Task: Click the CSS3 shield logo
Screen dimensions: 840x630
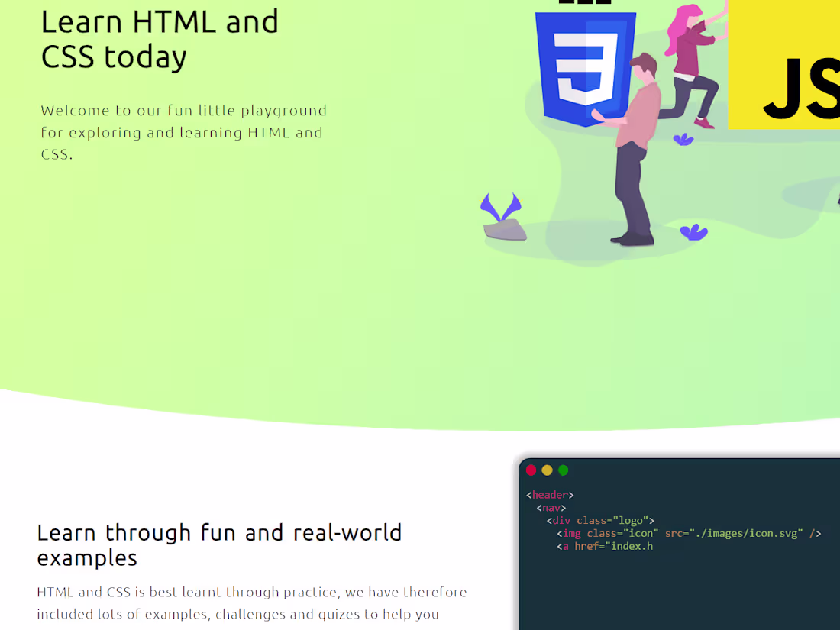Action: coord(586,65)
